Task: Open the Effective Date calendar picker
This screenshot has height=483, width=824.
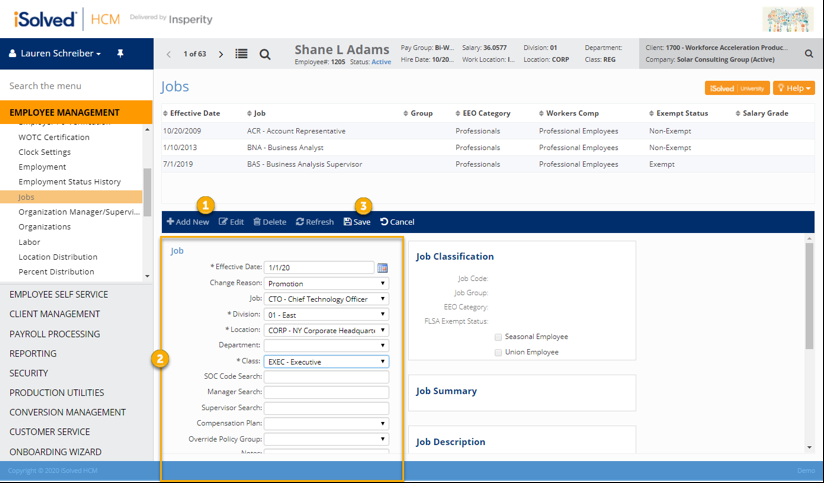Action: (383, 268)
